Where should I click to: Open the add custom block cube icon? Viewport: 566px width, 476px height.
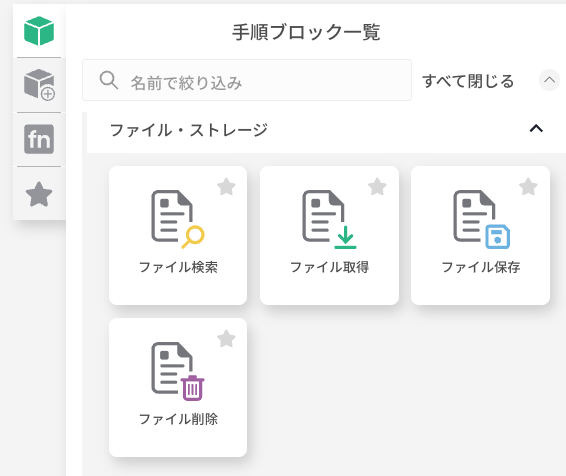pos(39,85)
